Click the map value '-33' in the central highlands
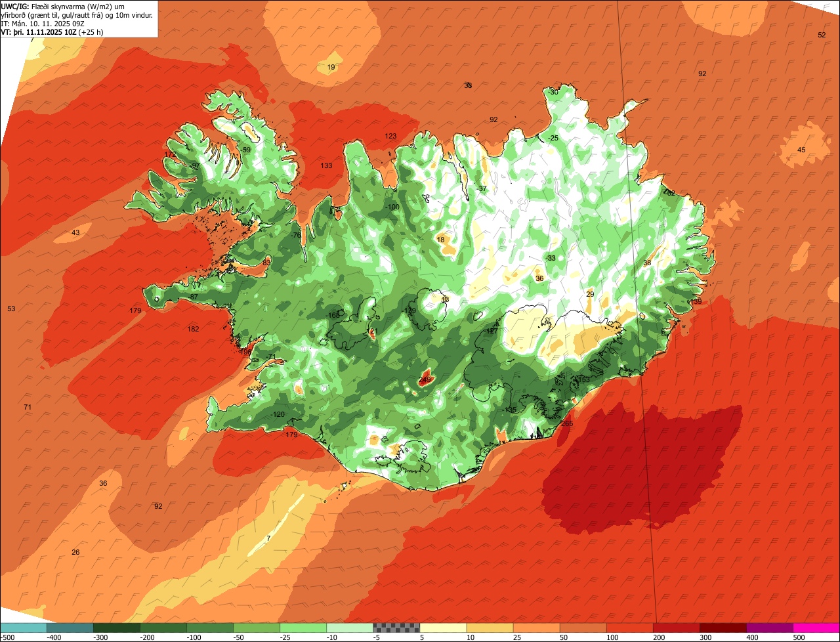The height and width of the screenshot is (642, 840). coord(550,258)
